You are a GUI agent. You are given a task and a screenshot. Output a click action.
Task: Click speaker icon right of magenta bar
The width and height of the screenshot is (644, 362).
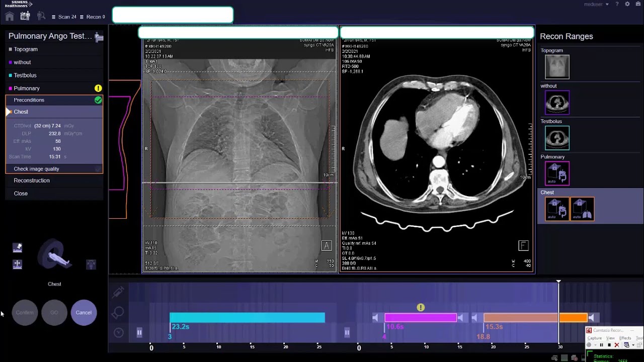pyautogui.click(x=460, y=318)
